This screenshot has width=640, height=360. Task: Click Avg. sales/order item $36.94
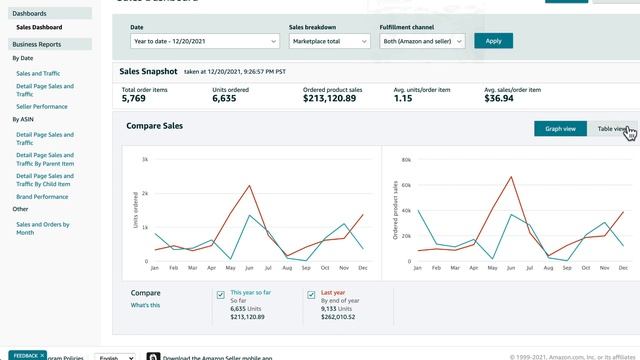(499, 98)
